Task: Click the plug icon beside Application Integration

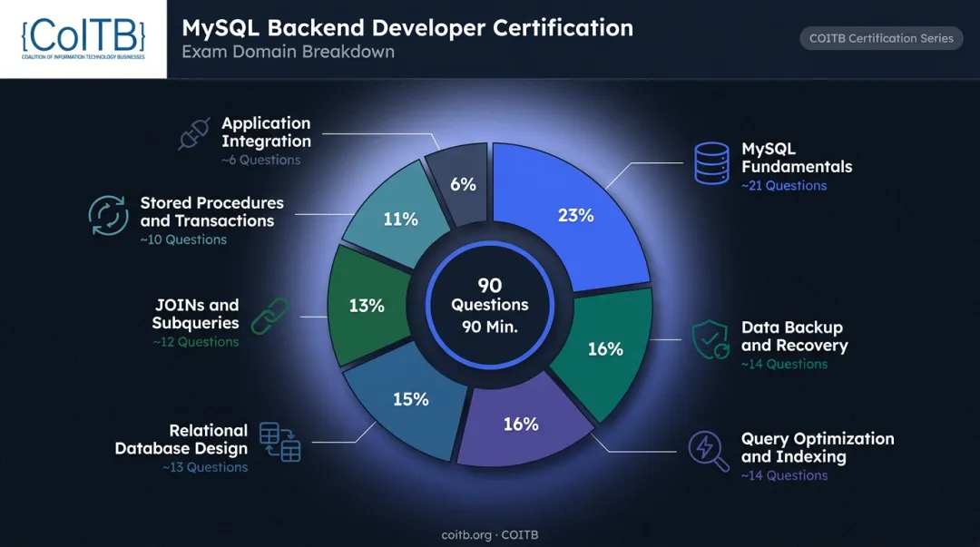Action: 194,133
